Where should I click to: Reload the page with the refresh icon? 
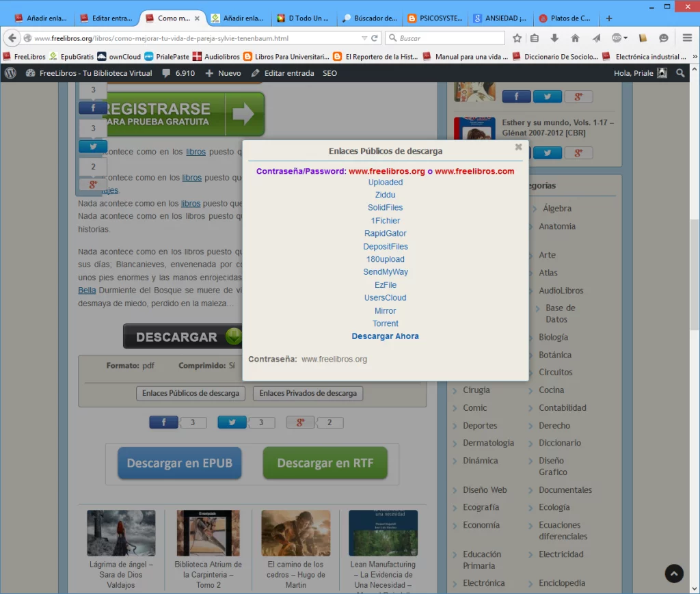click(x=375, y=38)
